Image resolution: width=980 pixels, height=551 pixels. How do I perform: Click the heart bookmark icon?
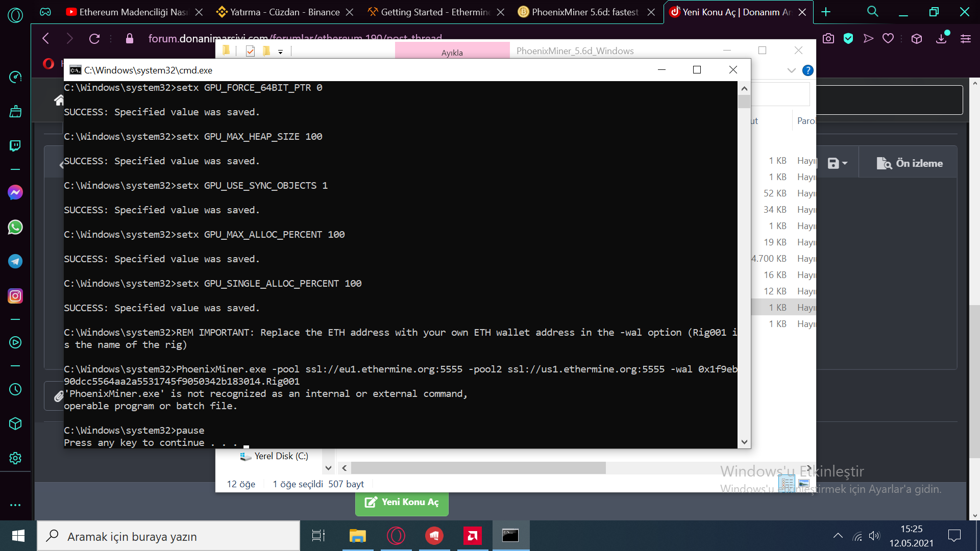click(x=888, y=38)
